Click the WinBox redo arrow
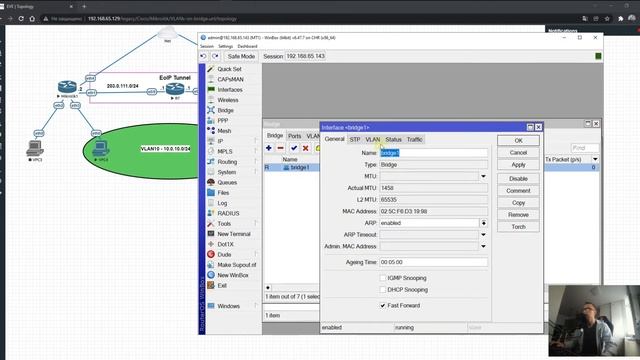Viewport: 640px width, 360px height. (215, 56)
